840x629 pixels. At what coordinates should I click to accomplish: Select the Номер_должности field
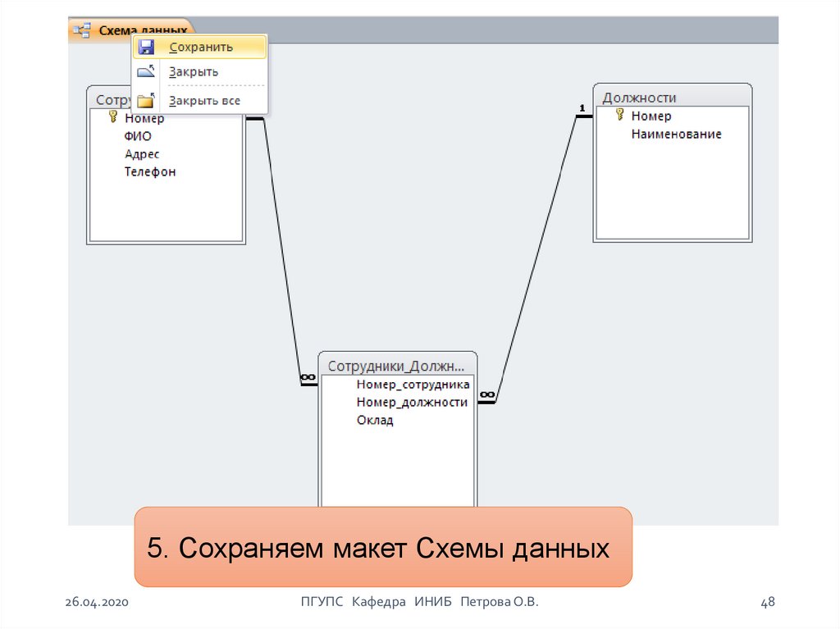(412, 403)
